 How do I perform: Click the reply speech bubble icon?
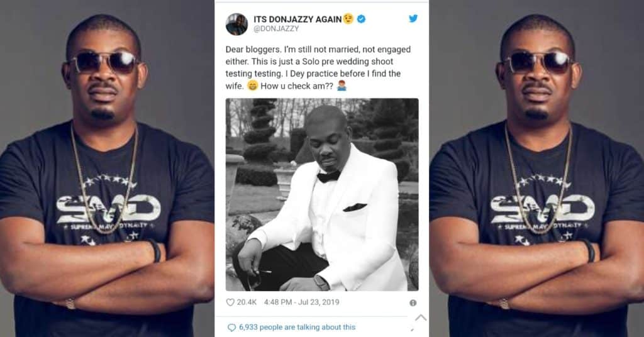231,327
